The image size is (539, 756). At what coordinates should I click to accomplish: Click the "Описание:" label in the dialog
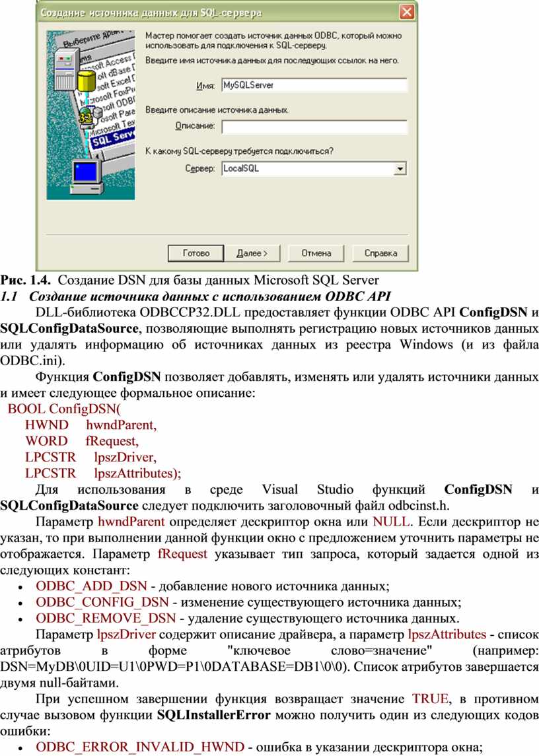click(x=195, y=126)
